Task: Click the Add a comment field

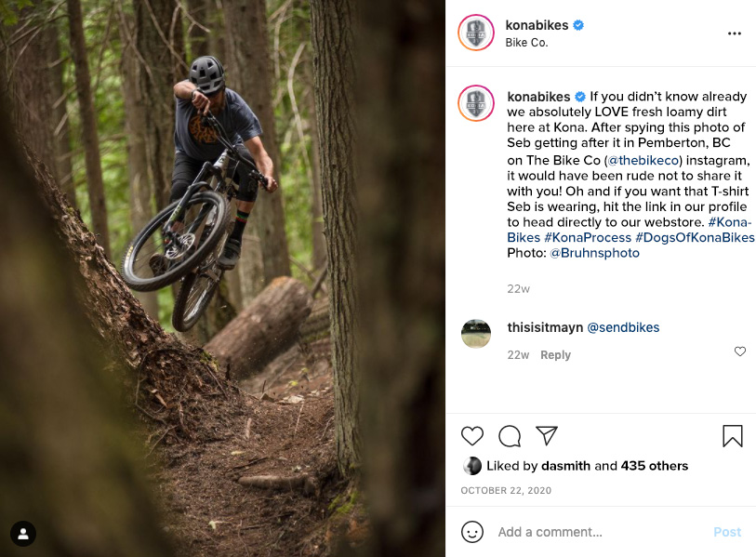Action: (x=595, y=532)
